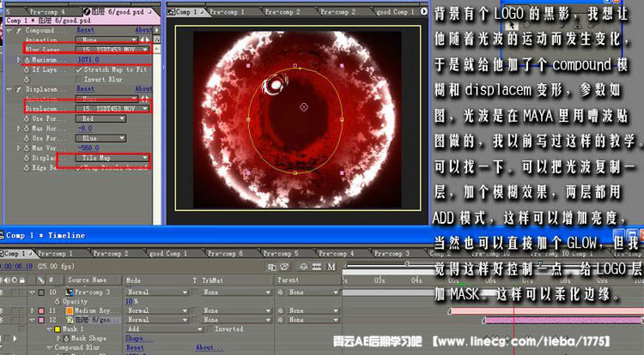Open the mask mode Add dropdown
The width and height of the screenshot is (644, 355).
(165, 329)
